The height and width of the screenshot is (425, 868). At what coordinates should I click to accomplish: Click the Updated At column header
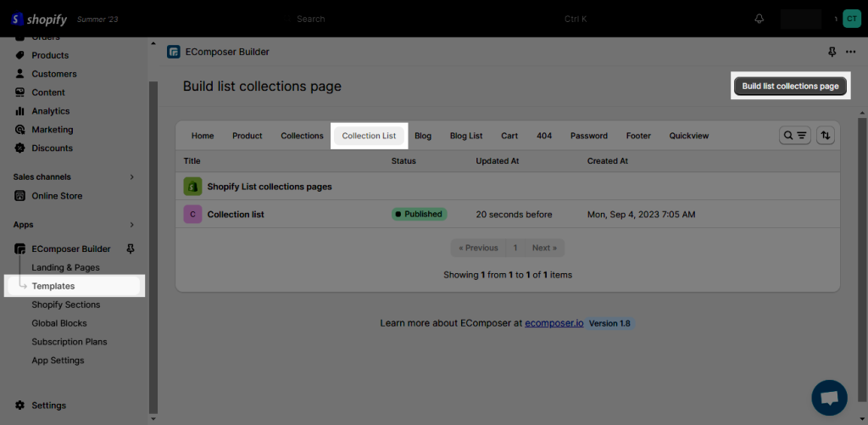coord(497,161)
